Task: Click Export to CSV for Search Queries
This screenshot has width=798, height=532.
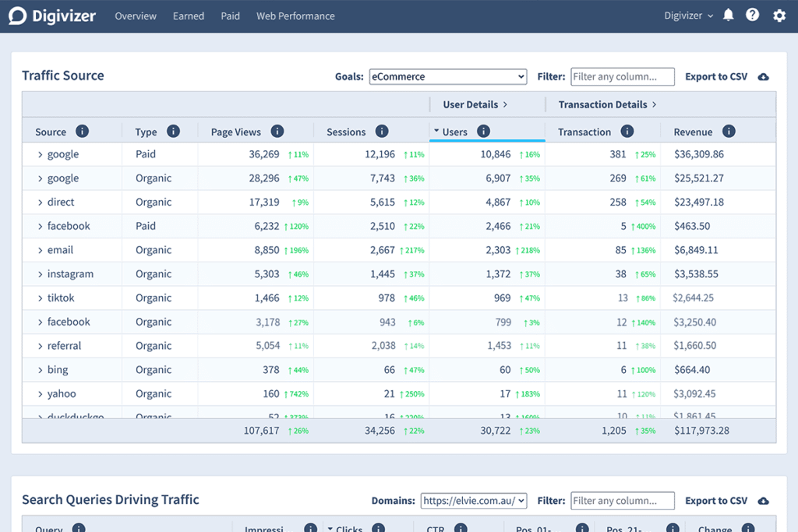Action: (716, 501)
